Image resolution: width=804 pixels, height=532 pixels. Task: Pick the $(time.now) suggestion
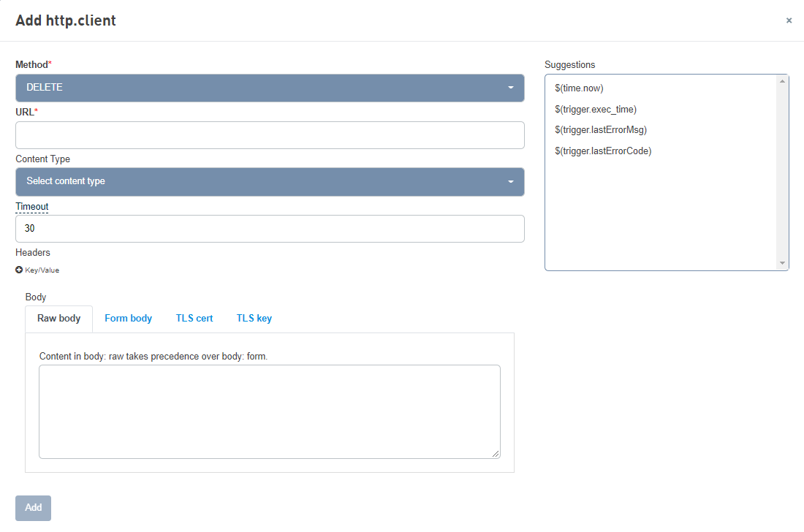click(x=579, y=88)
